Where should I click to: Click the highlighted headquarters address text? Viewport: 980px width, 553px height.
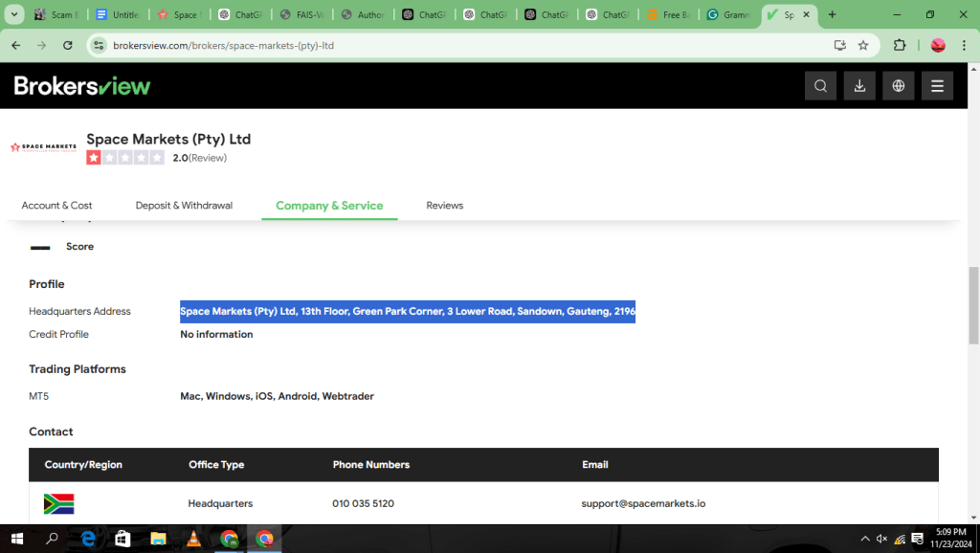click(x=408, y=311)
